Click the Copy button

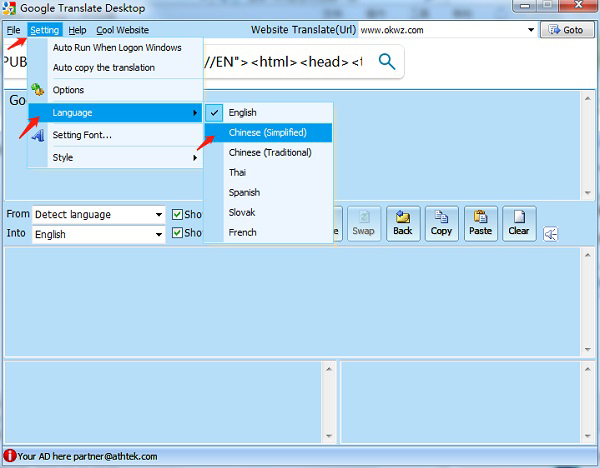pyautogui.click(x=442, y=224)
